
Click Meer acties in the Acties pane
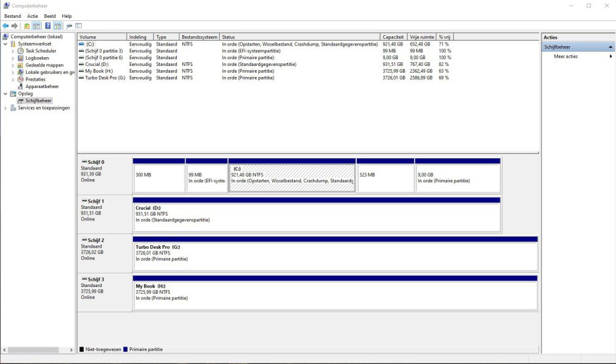coord(565,56)
